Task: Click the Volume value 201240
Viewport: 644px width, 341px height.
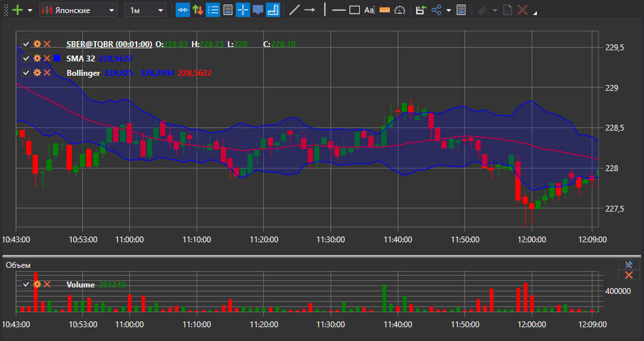Action: click(112, 285)
